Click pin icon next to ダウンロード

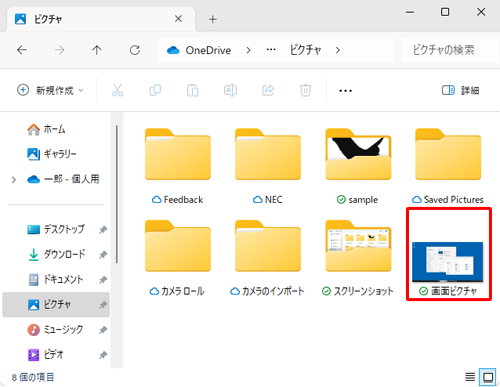(103, 255)
